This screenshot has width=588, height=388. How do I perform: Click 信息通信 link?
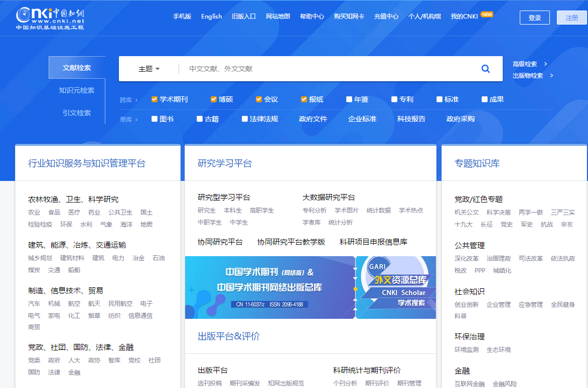140,316
